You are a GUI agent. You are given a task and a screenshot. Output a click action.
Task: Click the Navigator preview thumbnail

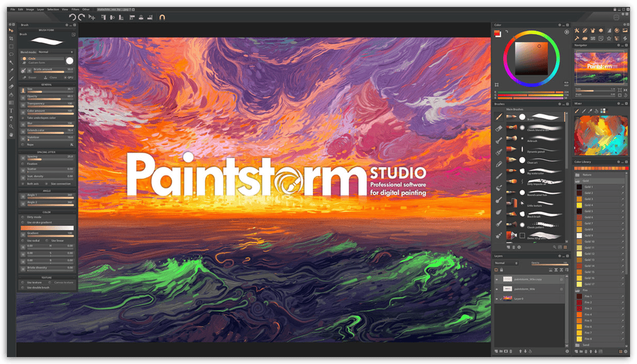point(601,67)
